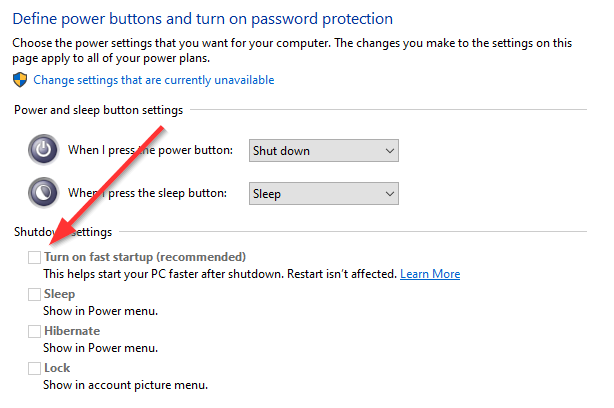614x408 pixels.
Task: Enable the Turn on fast startup checkbox
Action: tap(35, 258)
